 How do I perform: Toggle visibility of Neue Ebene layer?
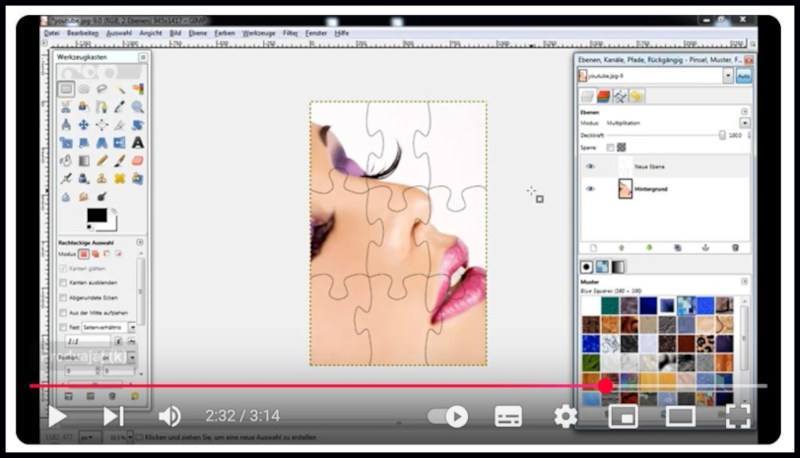590,166
